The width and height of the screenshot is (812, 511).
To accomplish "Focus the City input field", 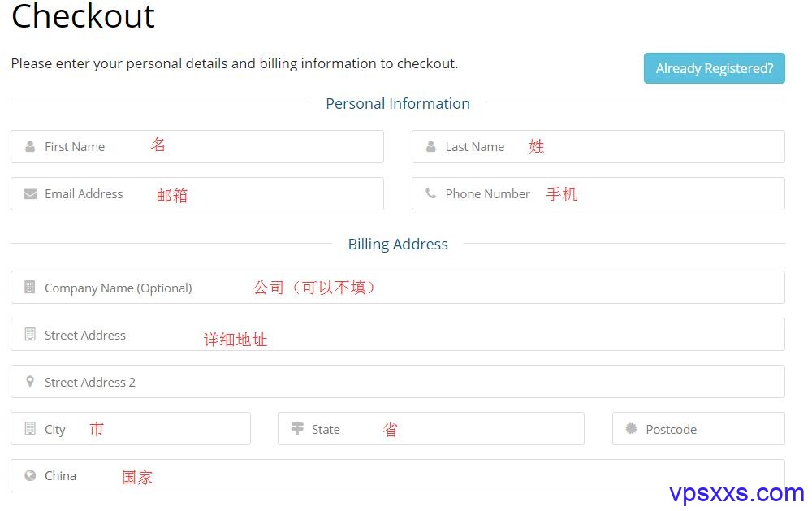I will [x=131, y=429].
